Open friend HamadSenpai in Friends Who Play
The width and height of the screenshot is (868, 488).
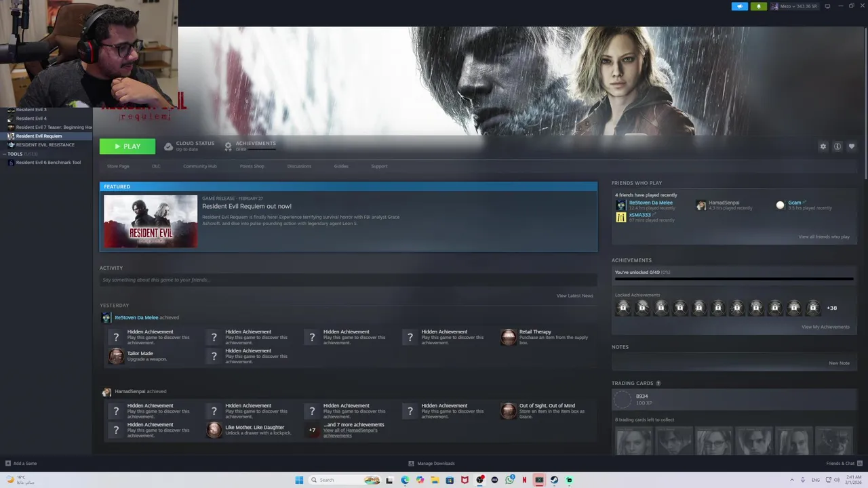click(x=724, y=203)
